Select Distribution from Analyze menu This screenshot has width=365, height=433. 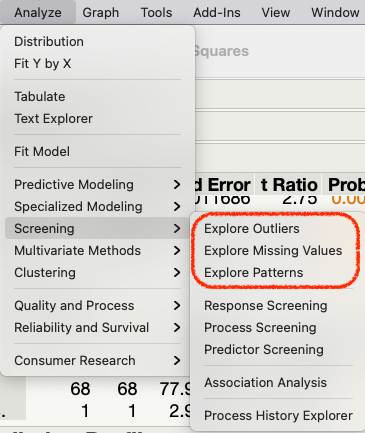(x=49, y=42)
